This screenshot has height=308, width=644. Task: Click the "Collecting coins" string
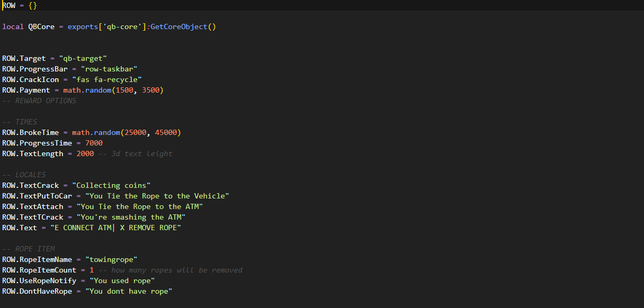(x=111, y=185)
